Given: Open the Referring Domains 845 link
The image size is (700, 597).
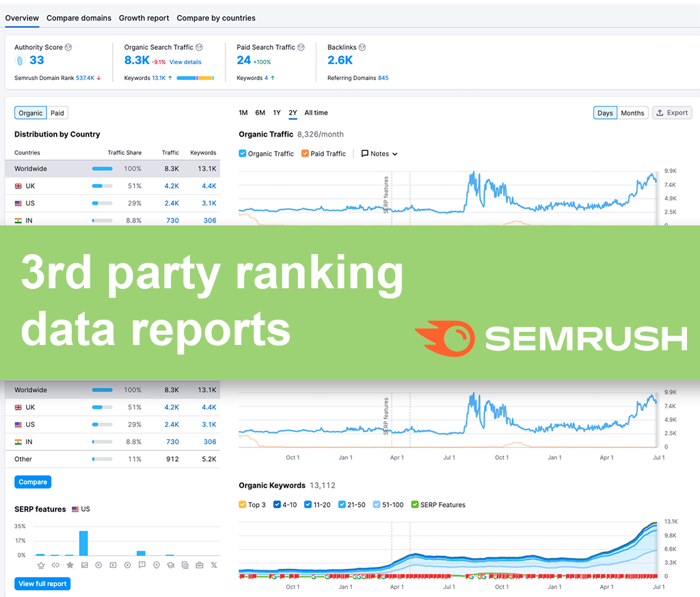Looking at the screenshot, I should pos(383,78).
